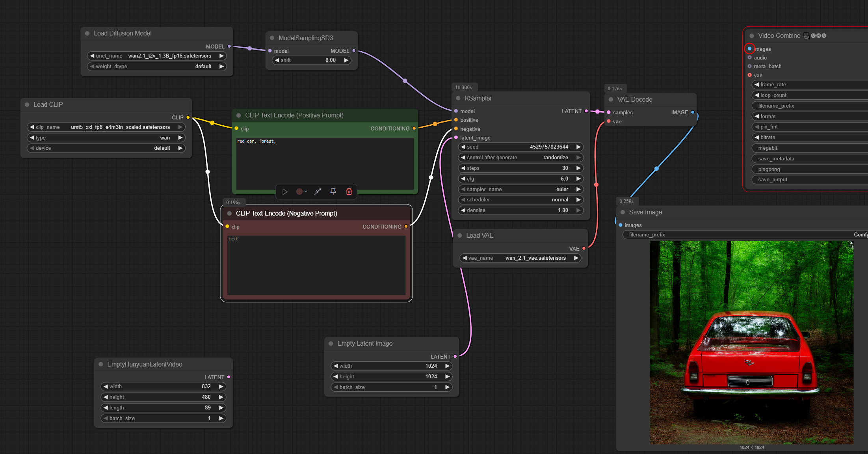Collapse the Load CLIP node via its title dot
This screenshot has width=868, height=454.
[27, 104]
